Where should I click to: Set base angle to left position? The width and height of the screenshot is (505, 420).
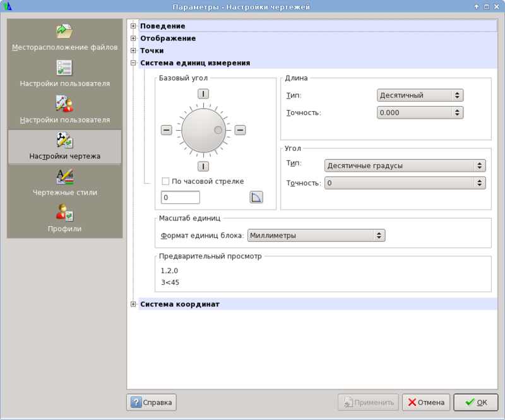(167, 130)
